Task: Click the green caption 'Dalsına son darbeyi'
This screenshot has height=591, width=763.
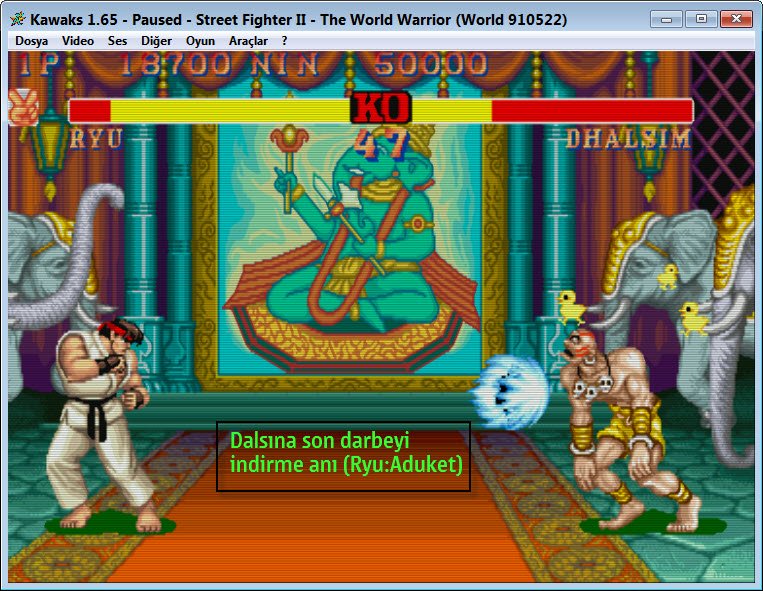Action: (320, 441)
